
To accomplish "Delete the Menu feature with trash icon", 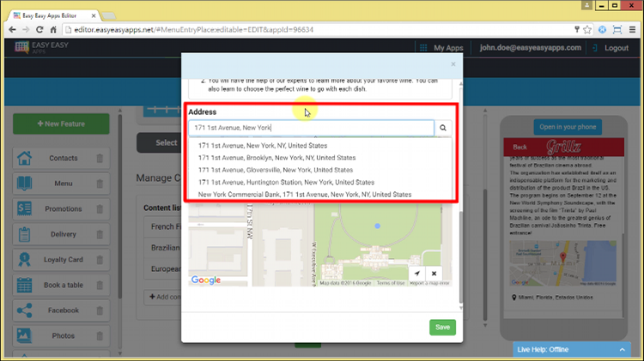I will click(100, 184).
